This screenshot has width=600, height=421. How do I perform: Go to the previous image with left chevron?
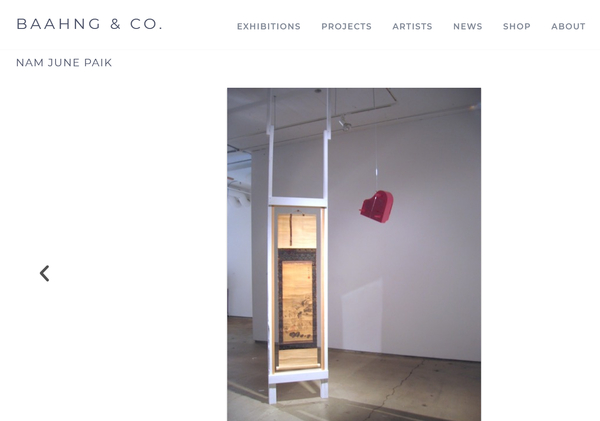[x=44, y=274]
